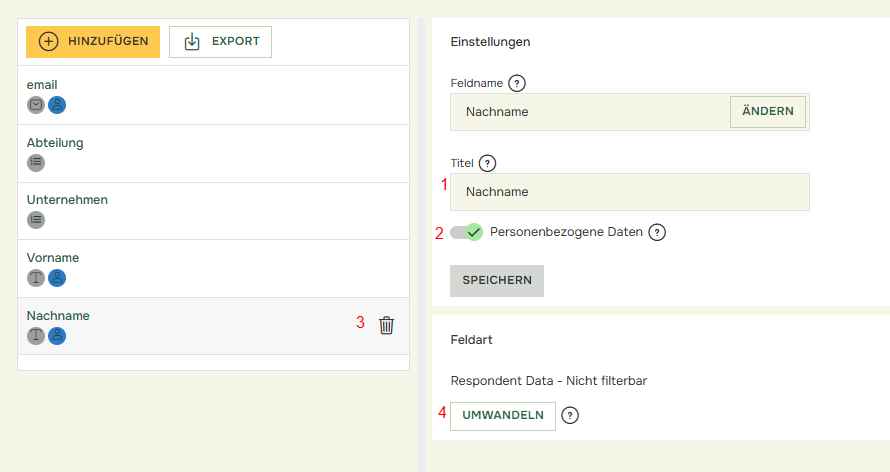Click into the Titel input field
The height and width of the screenshot is (472, 890).
point(630,192)
